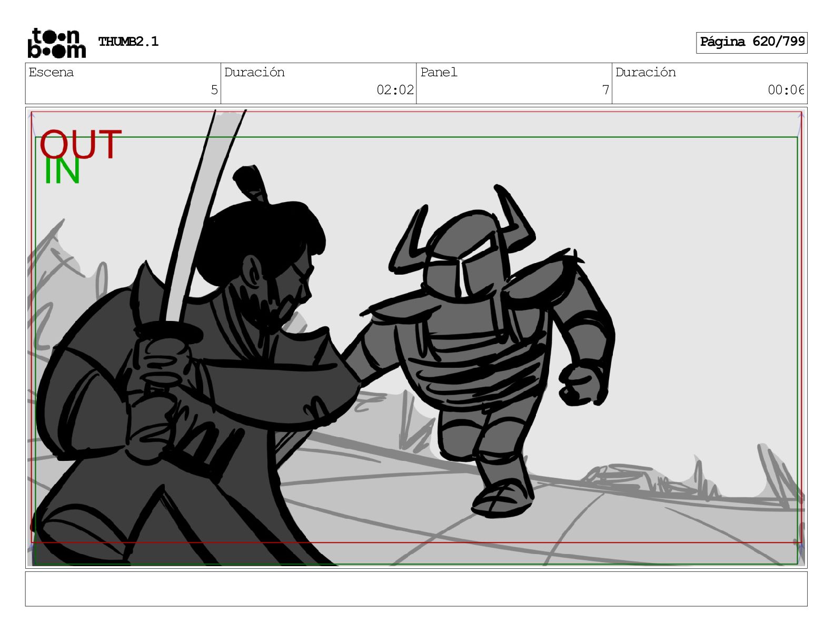Click the scene duration value 02:02

pyautogui.click(x=395, y=90)
